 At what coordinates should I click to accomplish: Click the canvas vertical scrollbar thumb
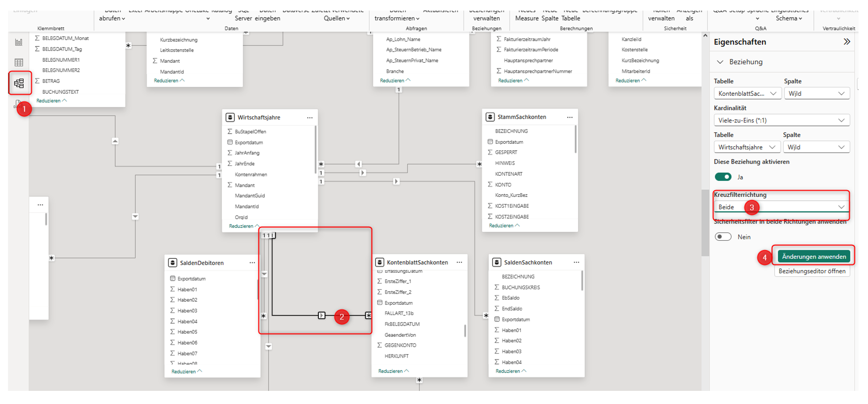(705, 223)
